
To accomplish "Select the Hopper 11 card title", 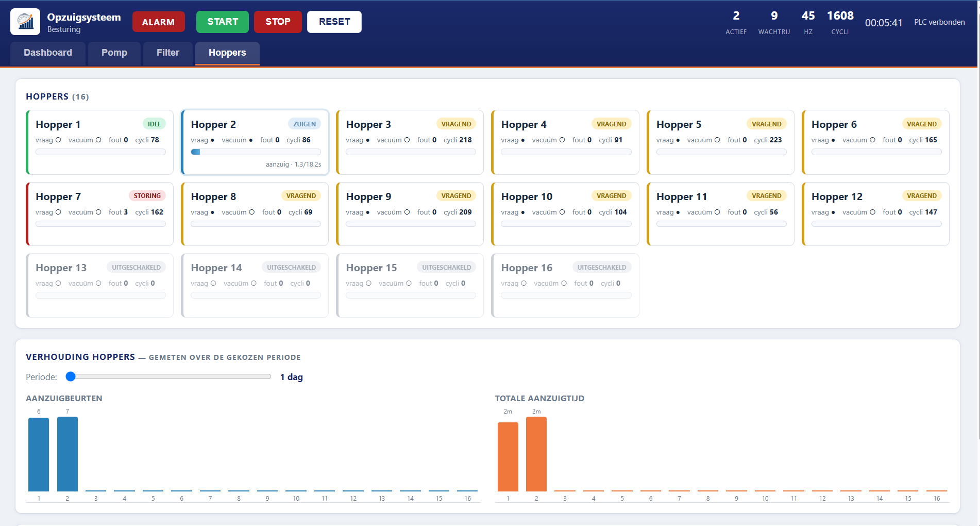I will pyautogui.click(x=682, y=196).
